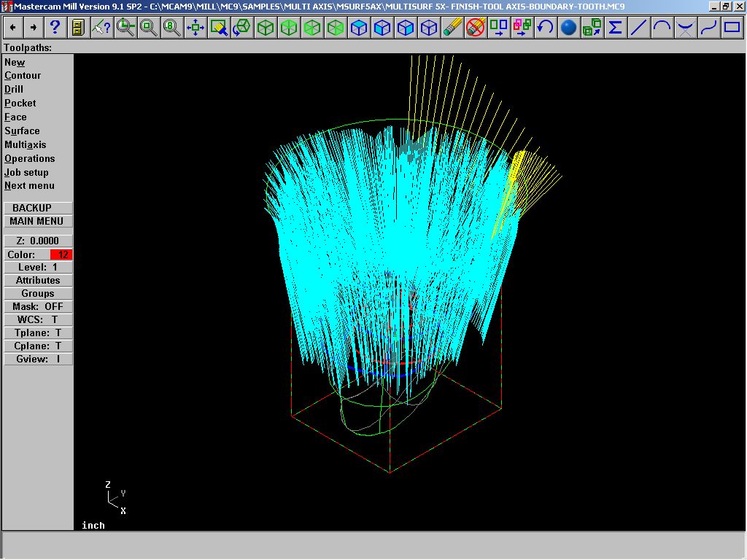Choose Surface toolpath menu item
The width and height of the screenshot is (747, 560).
22,131
